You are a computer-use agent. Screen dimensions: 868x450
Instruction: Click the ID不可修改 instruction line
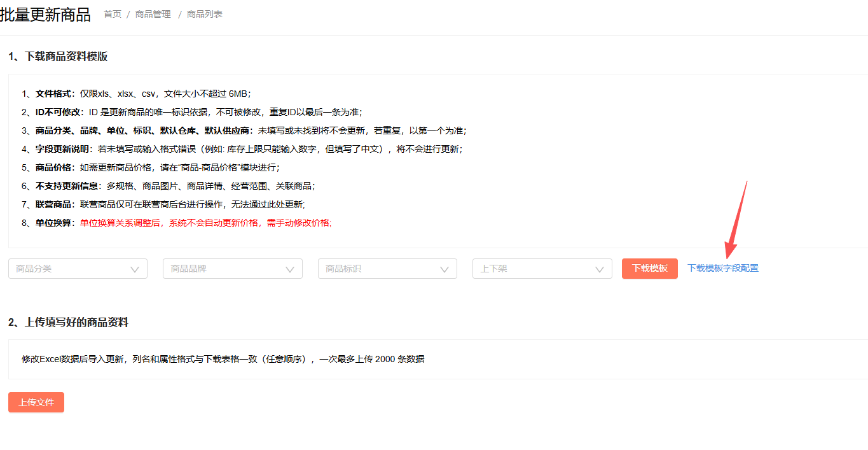(x=192, y=112)
